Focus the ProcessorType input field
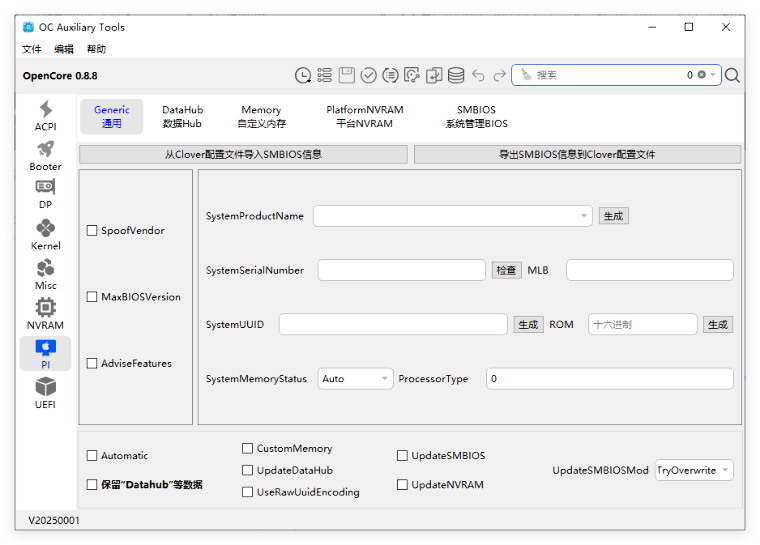This screenshot has width=760, height=545. (610, 379)
